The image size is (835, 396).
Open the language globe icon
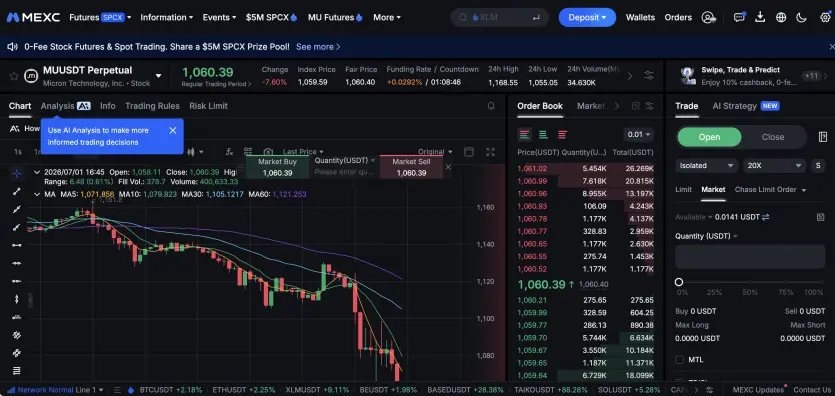point(781,18)
